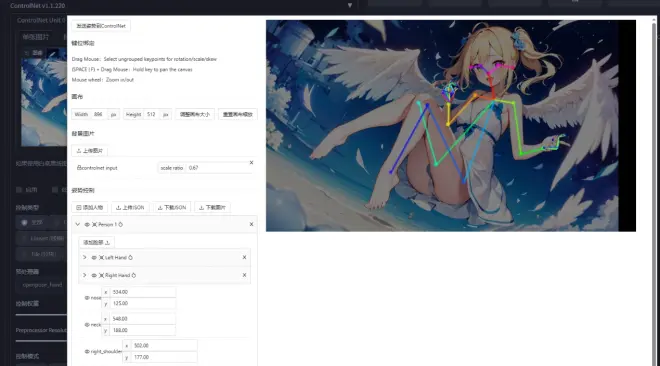Image resolution: width=660 pixels, height=366 pixels.
Task: Click the right_shoulder x field showing 502.00
Action: point(164,345)
